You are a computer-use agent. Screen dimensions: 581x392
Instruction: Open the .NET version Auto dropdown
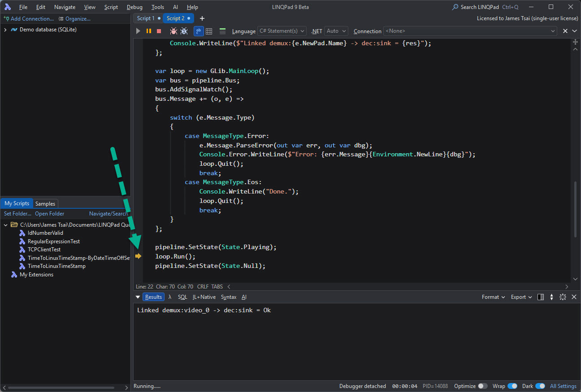(336, 31)
